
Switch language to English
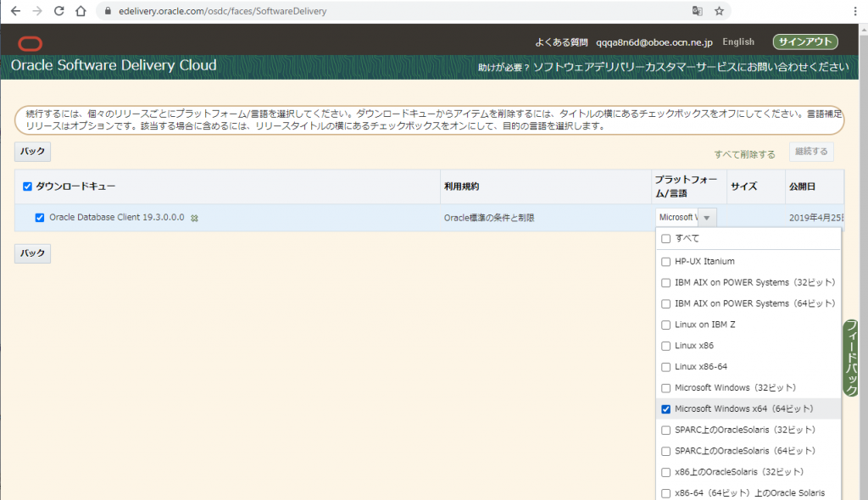click(737, 42)
